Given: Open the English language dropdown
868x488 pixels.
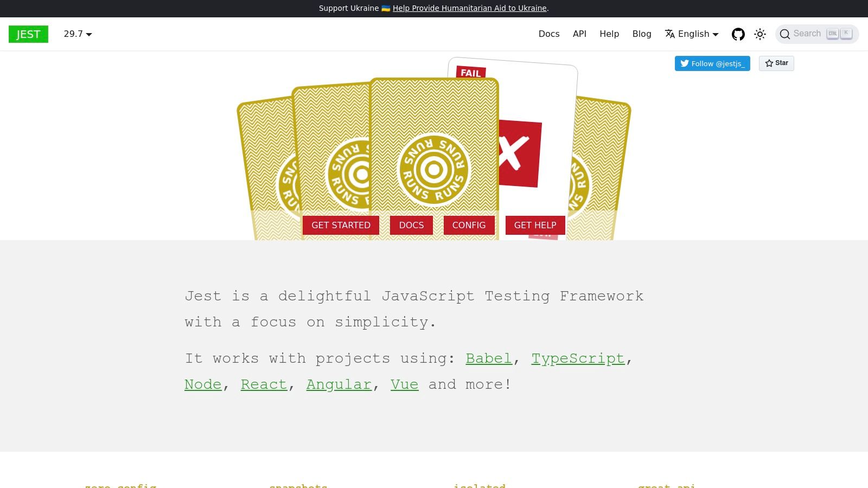Looking at the screenshot, I should pyautogui.click(x=692, y=34).
